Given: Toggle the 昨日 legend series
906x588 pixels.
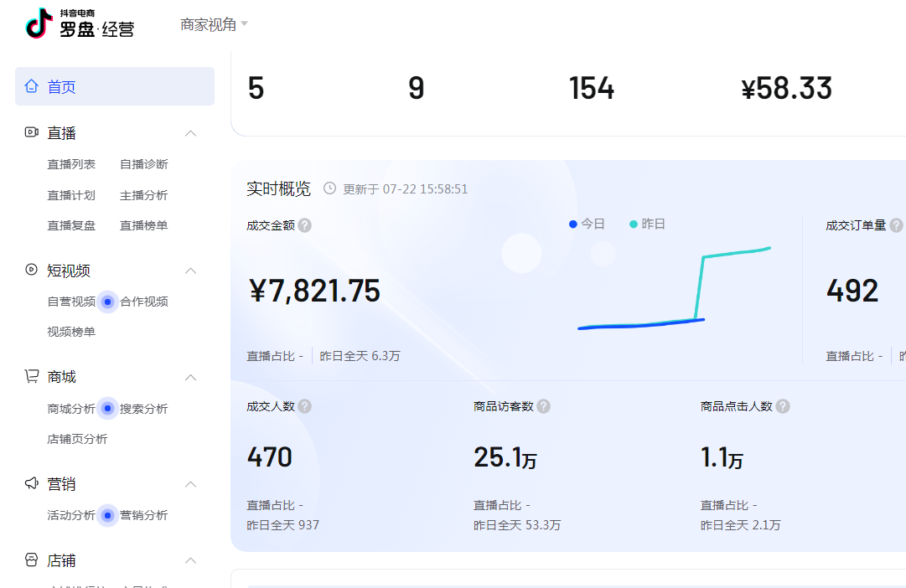Looking at the screenshot, I should pos(647,224).
